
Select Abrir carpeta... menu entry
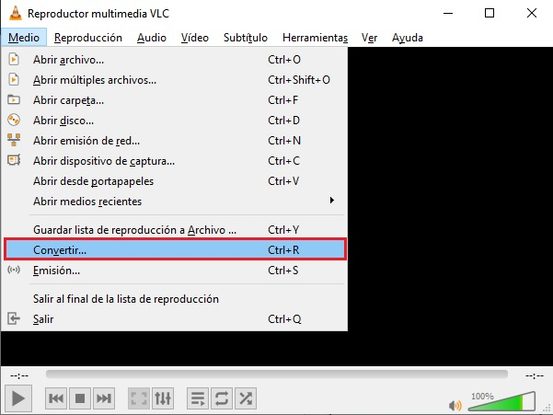coord(174,100)
